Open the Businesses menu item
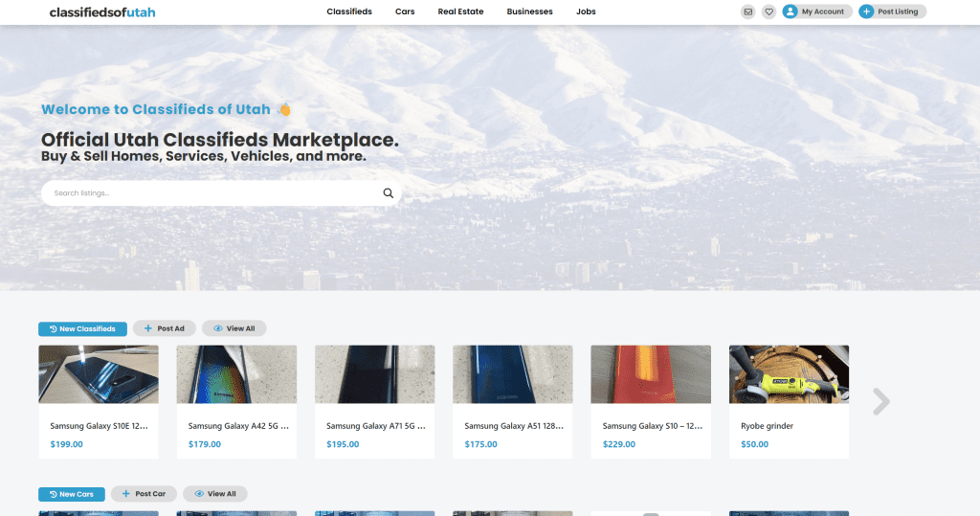Screen dimensions: 980x516 coord(529,11)
